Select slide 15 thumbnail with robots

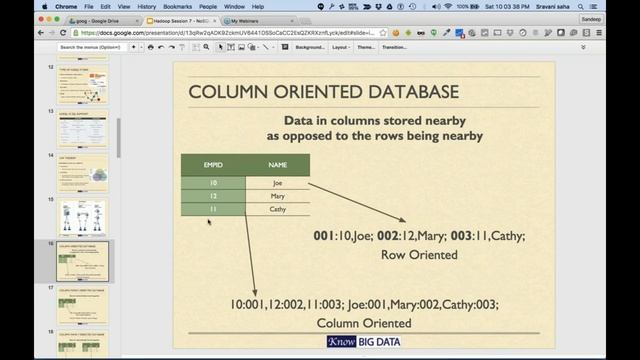[82, 218]
